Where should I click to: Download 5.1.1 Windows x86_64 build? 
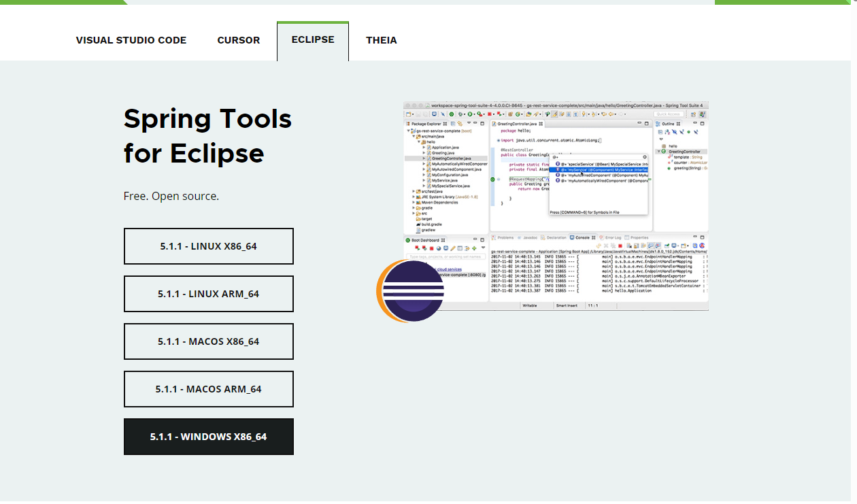[209, 437]
